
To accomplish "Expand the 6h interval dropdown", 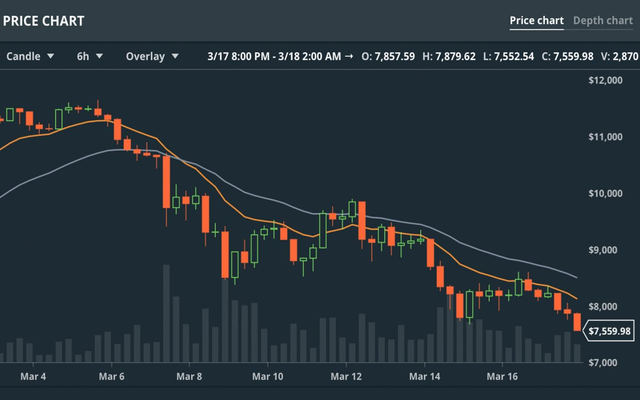I will point(90,56).
